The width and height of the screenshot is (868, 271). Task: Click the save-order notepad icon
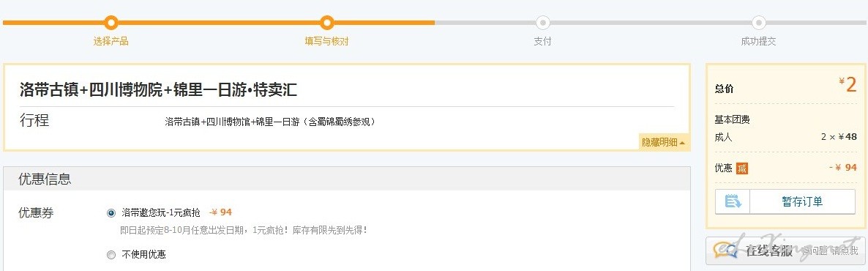(x=733, y=201)
